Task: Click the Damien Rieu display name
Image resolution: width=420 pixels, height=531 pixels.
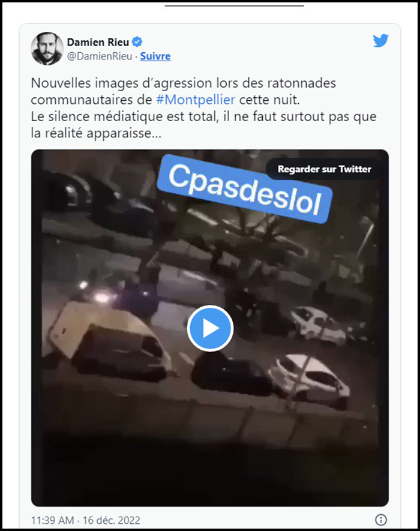Action: [98, 42]
